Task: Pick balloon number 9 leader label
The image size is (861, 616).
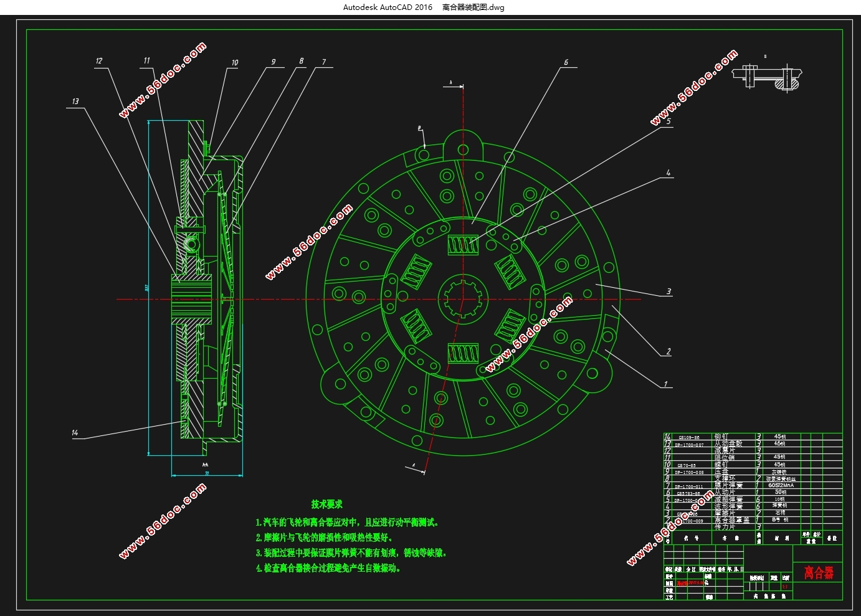Action: click(273, 62)
